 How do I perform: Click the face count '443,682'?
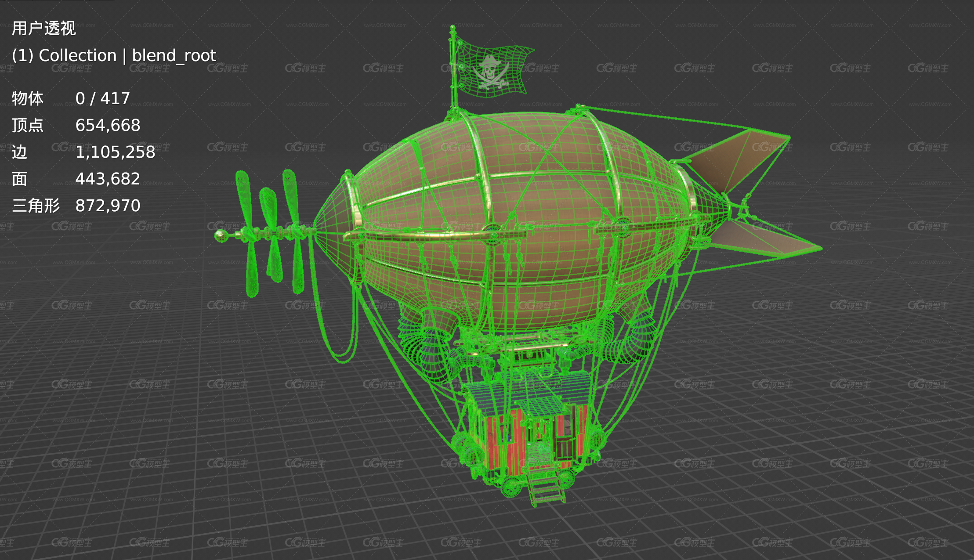click(108, 179)
